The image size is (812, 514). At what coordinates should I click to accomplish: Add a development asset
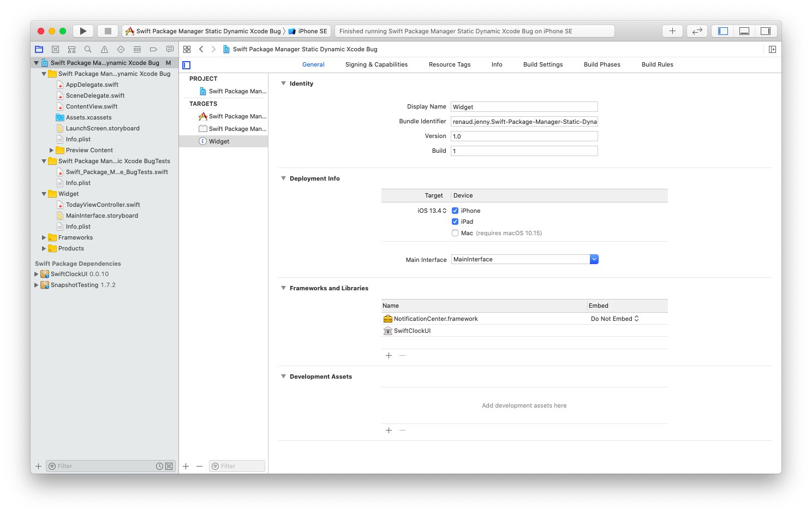(389, 430)
